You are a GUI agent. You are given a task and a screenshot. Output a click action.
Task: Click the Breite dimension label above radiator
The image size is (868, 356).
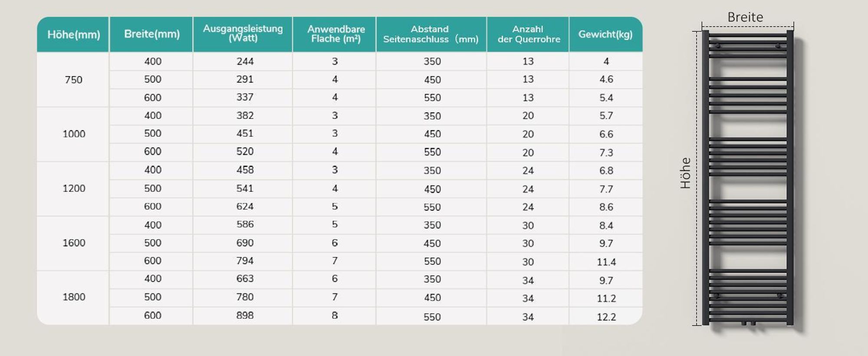[745, 17]
